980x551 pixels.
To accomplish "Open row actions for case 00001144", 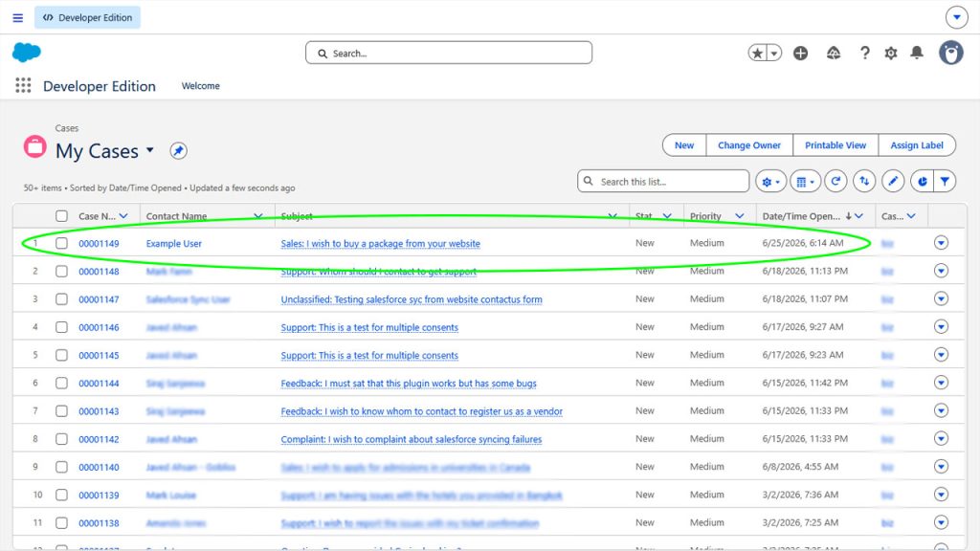I will coord(941,383).
